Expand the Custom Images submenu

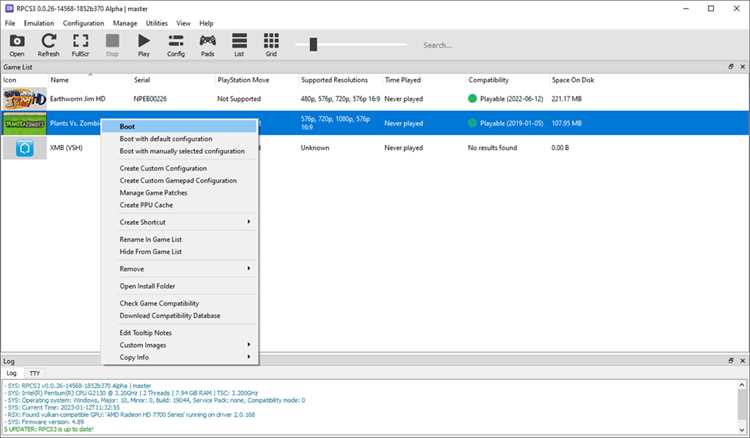180,345
